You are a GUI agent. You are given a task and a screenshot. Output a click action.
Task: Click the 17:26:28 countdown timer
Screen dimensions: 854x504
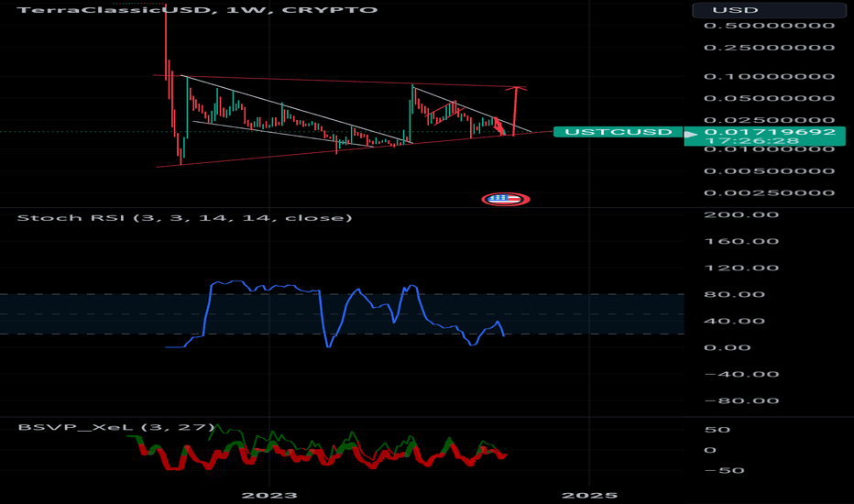click(752, 141)
